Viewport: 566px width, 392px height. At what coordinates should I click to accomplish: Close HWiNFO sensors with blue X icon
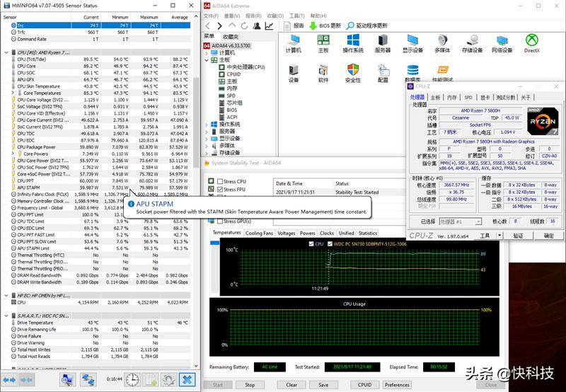(187, 380)
